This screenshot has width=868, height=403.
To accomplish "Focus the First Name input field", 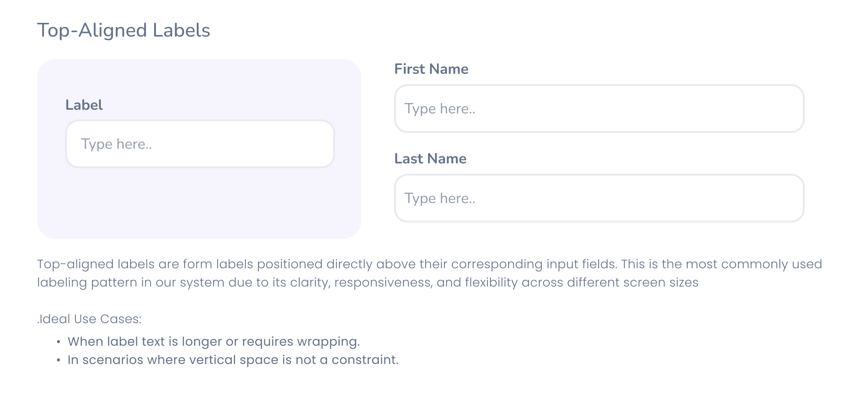I will (x=599, y=108).
